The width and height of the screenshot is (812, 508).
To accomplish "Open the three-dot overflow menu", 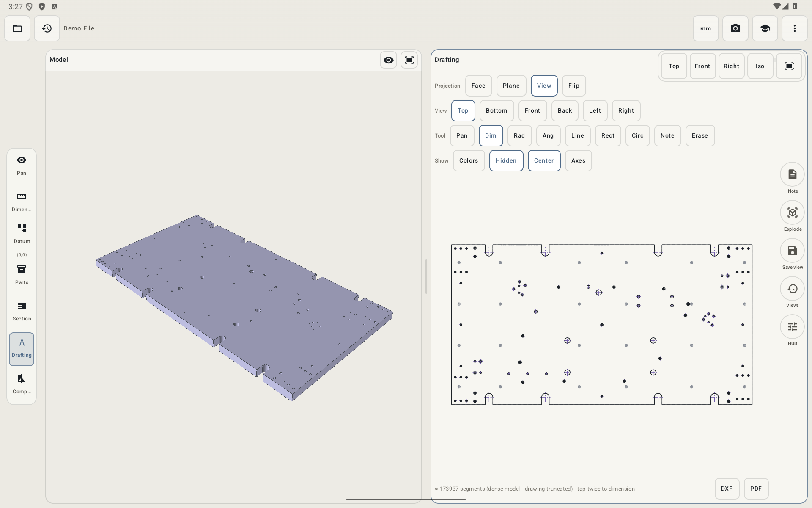I will pos(795,28).
